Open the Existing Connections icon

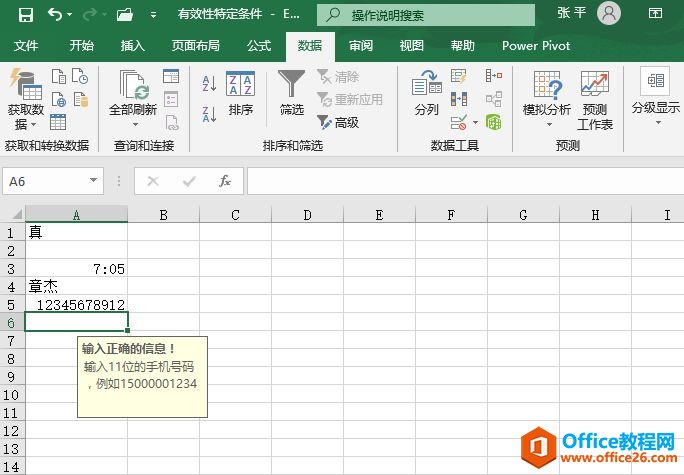point(81,99)
